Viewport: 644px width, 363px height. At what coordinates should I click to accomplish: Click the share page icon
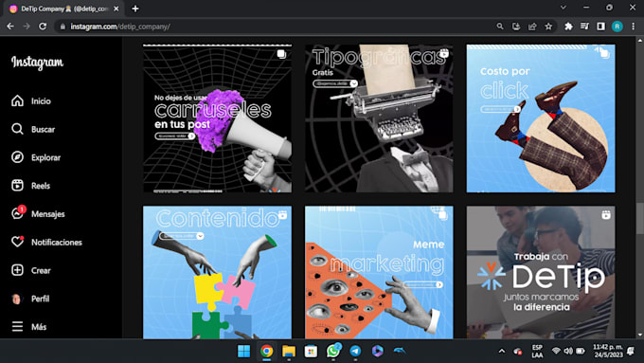coord(532,27)
